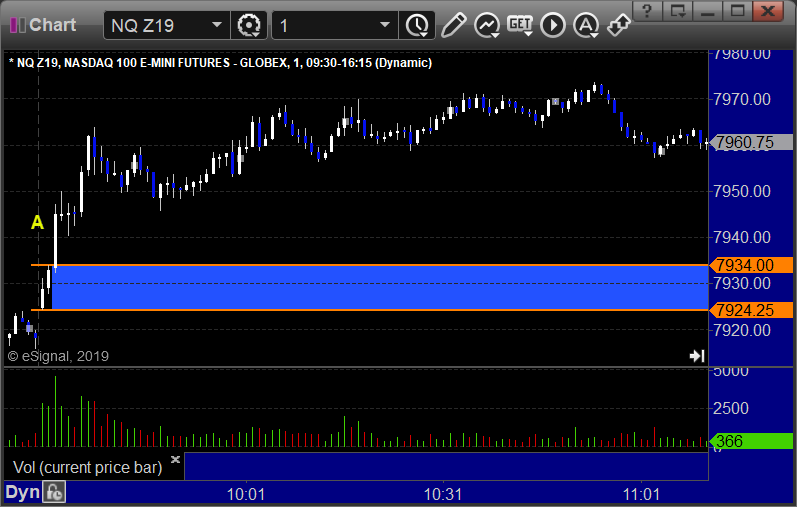Image resolution: width=797 pixels, height=507 pixels.
Task: Open the alerts circled-A icon
Action: pos(586,25)
